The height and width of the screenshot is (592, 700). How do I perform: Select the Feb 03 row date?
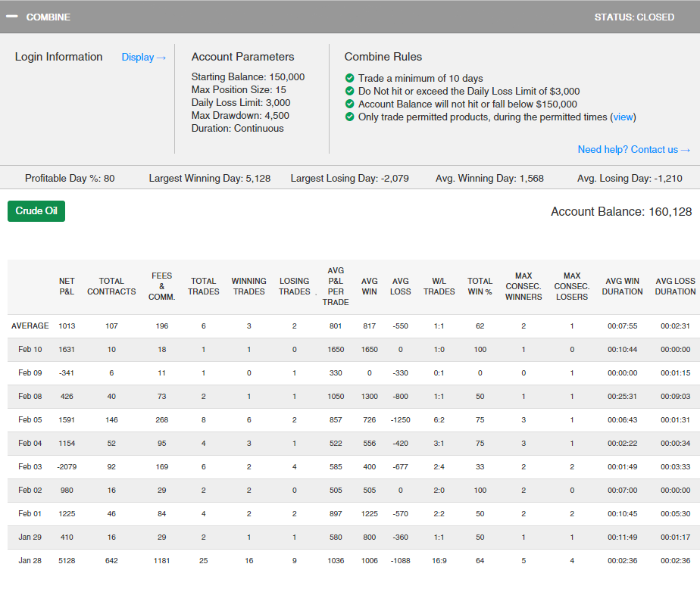(30, 467)
